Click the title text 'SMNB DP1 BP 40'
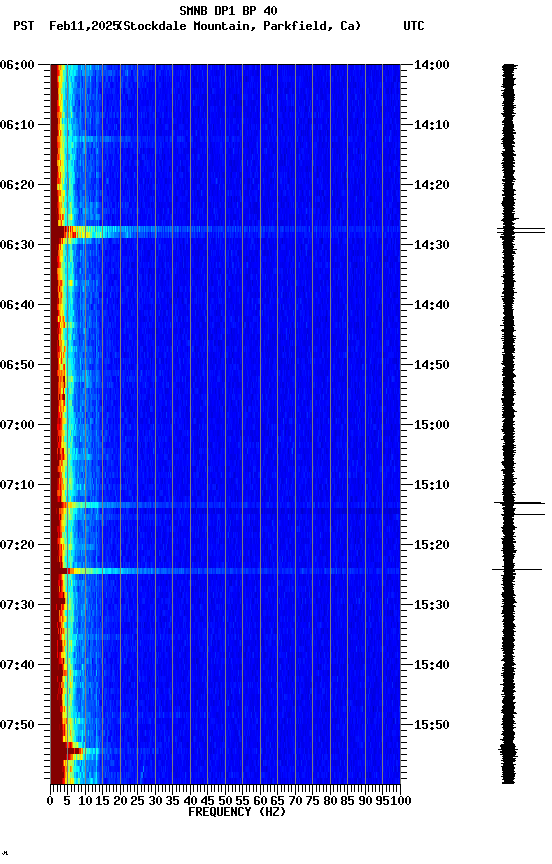Screen dimensions: 552x864 point(228,10)
